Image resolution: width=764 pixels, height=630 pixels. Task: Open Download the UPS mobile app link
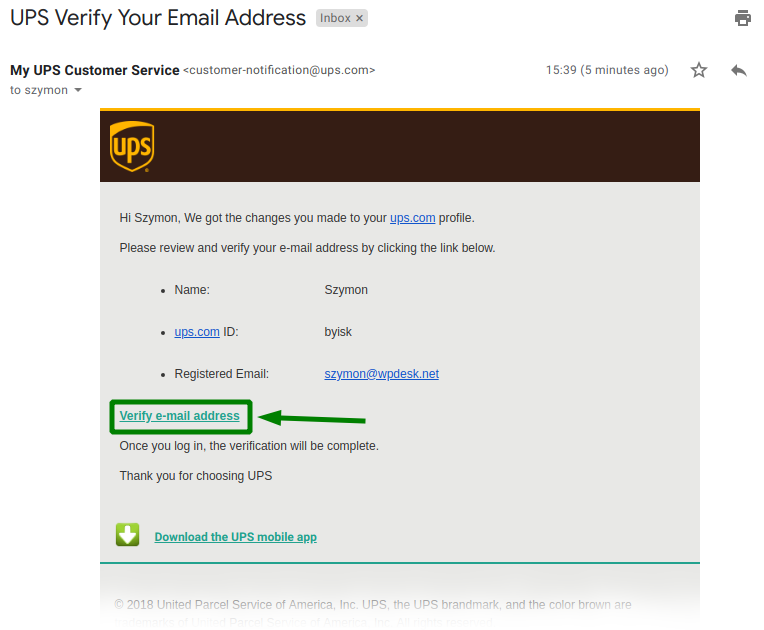[235, 536]
